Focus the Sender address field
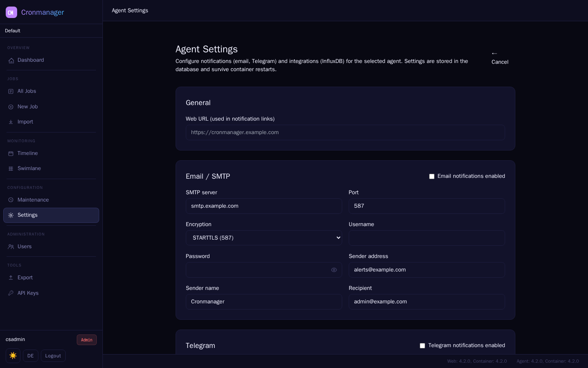 [427, 270]
